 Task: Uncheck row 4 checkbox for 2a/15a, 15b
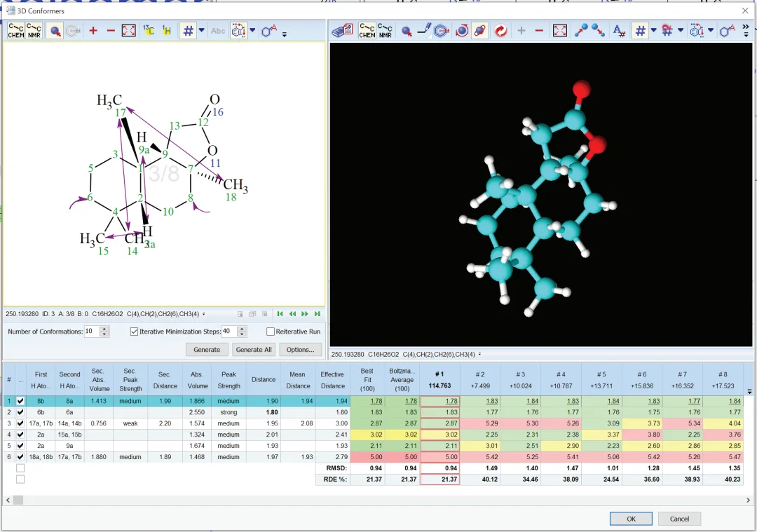click(x=20, y=435)
